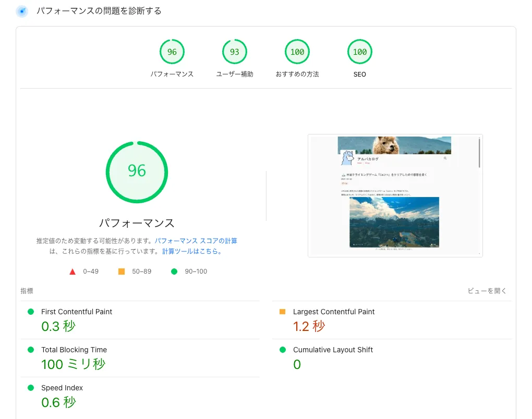This screenshot has height=419, width=532.
Task: Open the パフォーマンス スコアの計算 link
Action: 196,241
